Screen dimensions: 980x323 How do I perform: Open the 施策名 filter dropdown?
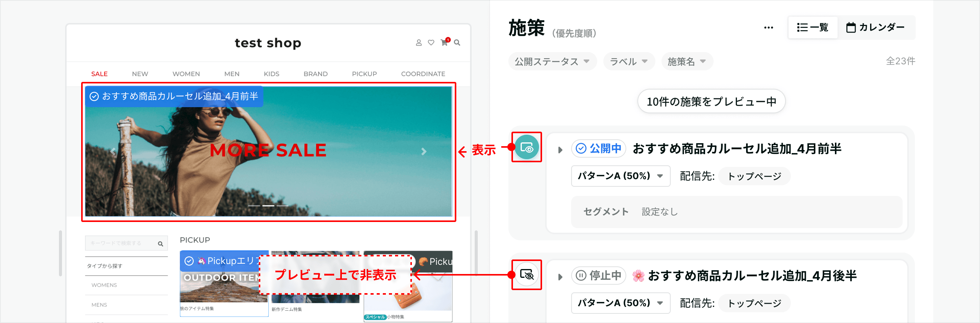tap(687, 61)
